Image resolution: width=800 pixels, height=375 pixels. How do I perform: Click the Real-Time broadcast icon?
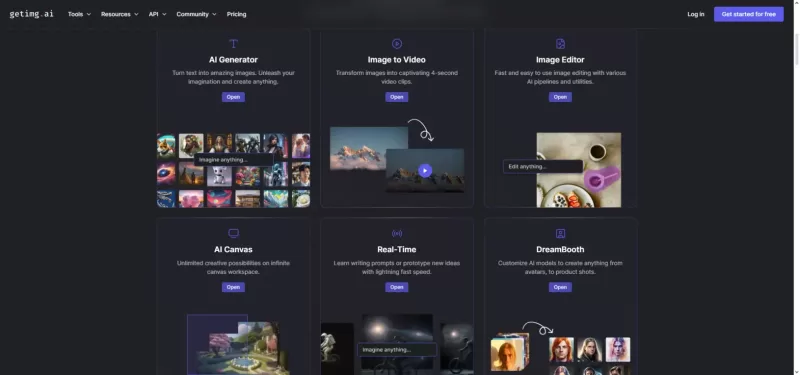coord(397,234)
